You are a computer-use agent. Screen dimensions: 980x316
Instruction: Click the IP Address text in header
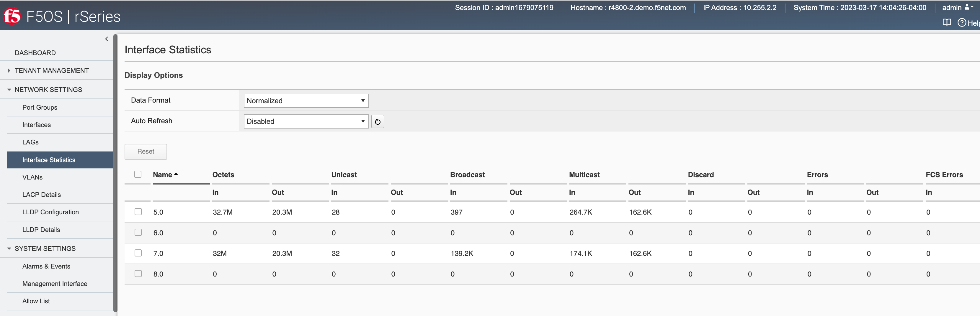coord(739,8)
